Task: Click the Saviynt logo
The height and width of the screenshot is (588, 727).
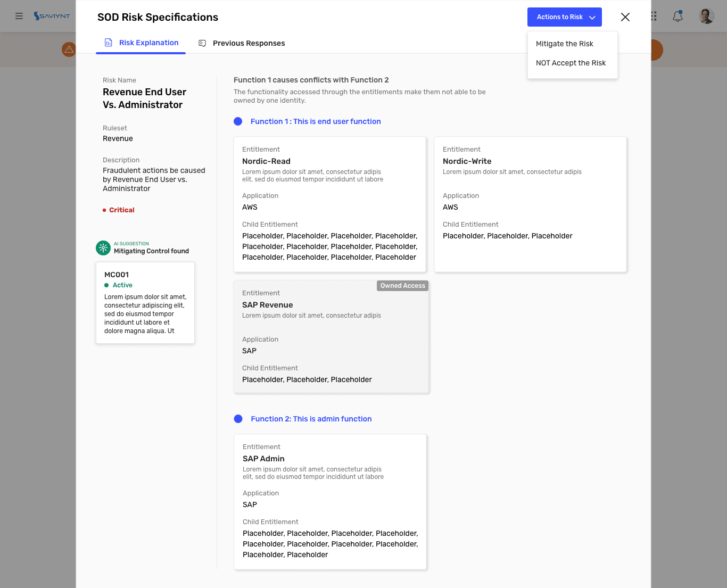Action: point(52,16)
